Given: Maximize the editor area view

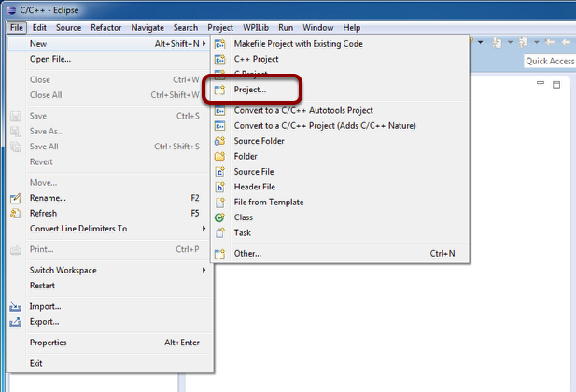Looking at the screenshot, I should pos(556,85).
